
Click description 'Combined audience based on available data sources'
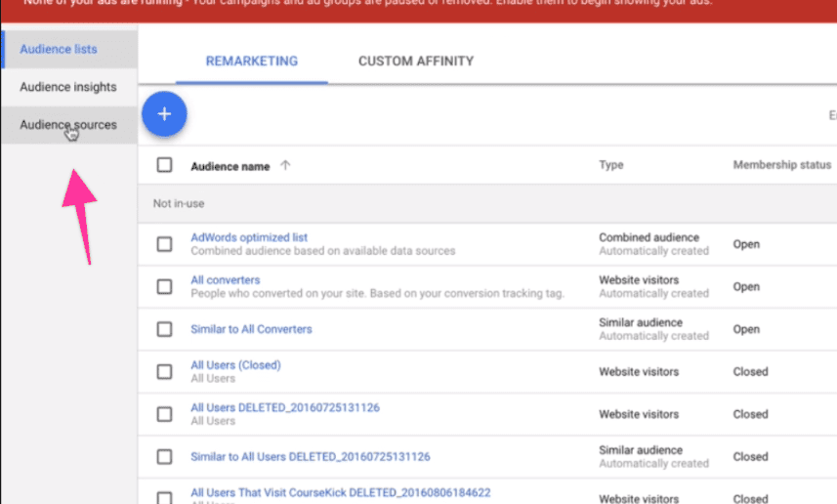[x=323, y=251]
